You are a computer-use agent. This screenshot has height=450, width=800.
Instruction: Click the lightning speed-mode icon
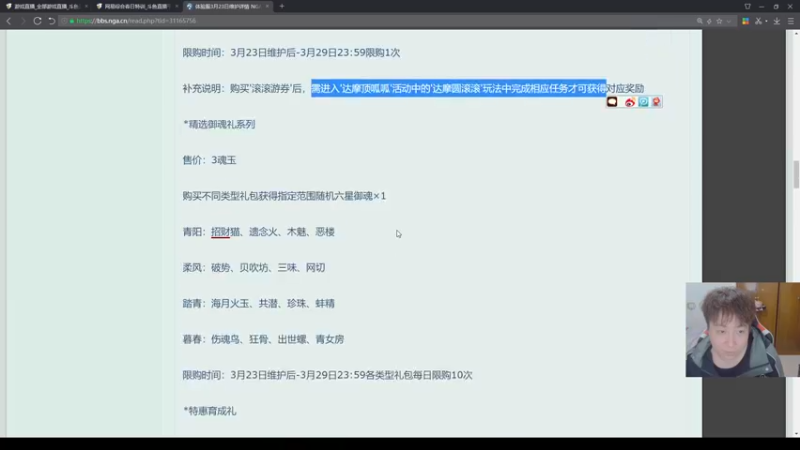point(709,21)
